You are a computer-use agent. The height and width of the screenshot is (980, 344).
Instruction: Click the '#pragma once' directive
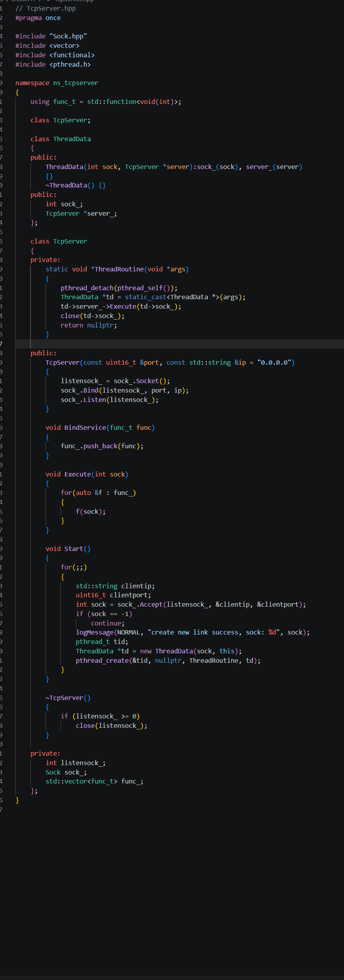coord(38,18)
